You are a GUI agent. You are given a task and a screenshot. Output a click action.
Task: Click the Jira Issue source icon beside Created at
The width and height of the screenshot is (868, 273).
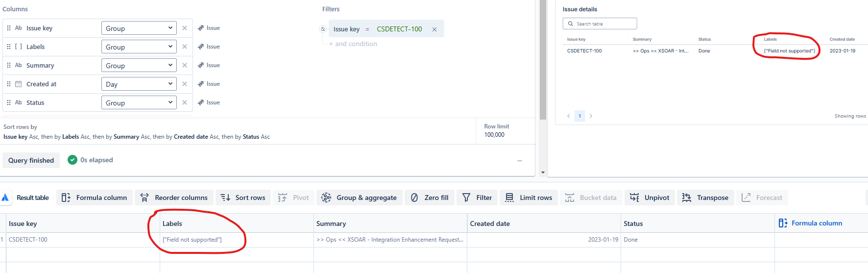[201, 84]
